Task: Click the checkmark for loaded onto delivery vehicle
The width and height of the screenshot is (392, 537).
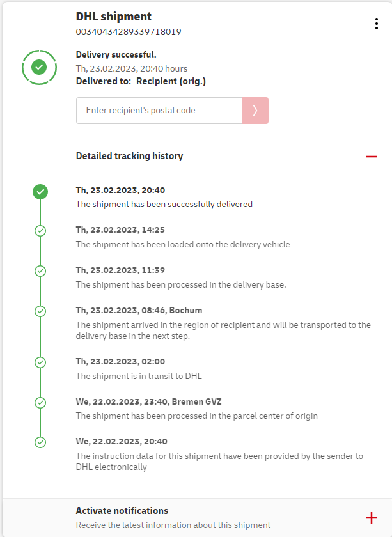Action: 40,231
